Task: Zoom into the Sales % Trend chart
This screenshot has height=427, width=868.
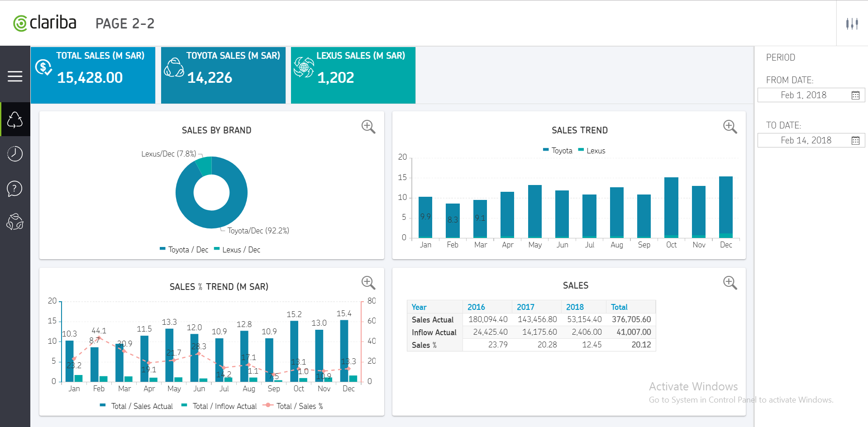Action: pos(368,283)
